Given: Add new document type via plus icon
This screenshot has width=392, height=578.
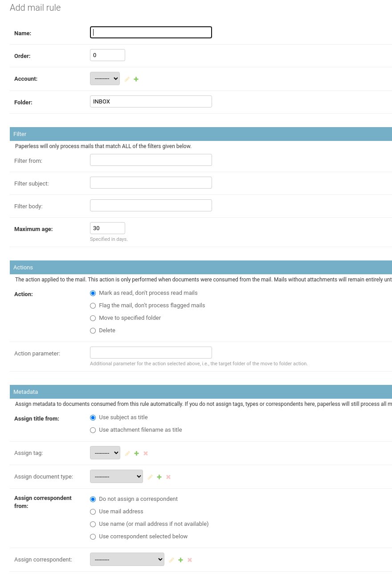Looking at the screenshot, I should (x=159, y=477).
